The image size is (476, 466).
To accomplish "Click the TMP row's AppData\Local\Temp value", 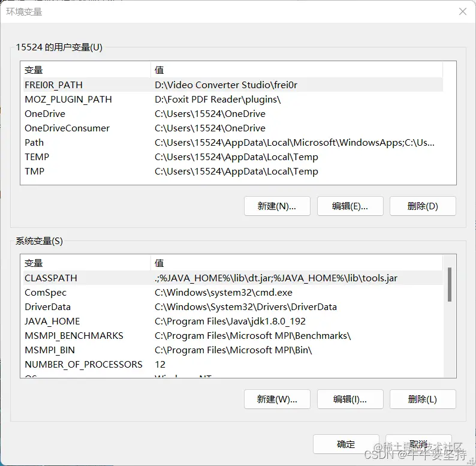I will click(x=236, y=172).
